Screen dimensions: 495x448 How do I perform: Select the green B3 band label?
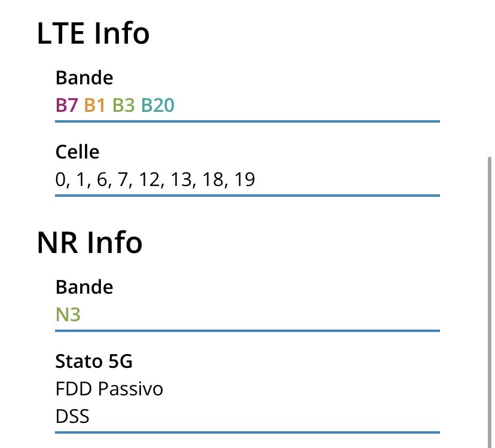point(123,105)
